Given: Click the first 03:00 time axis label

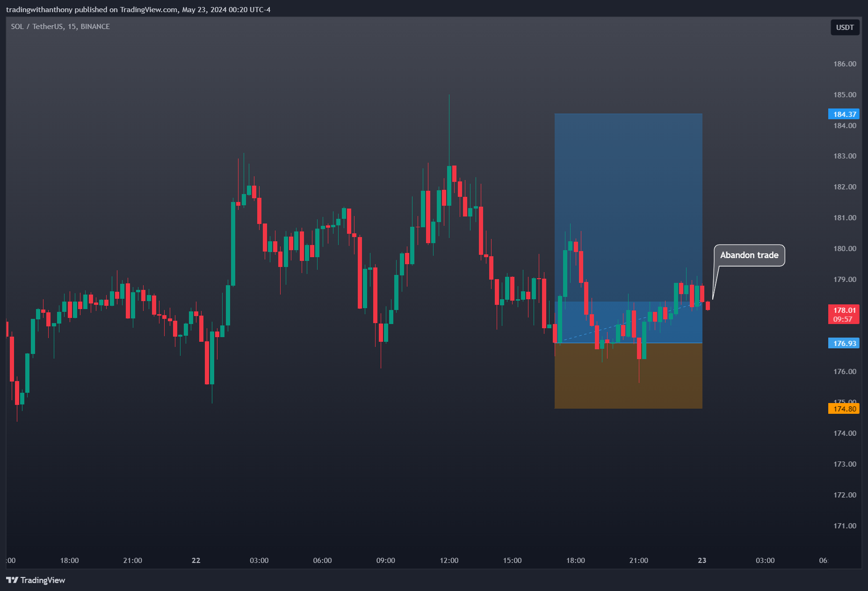Looking at the screenshot, I should [x=259, y=560].
